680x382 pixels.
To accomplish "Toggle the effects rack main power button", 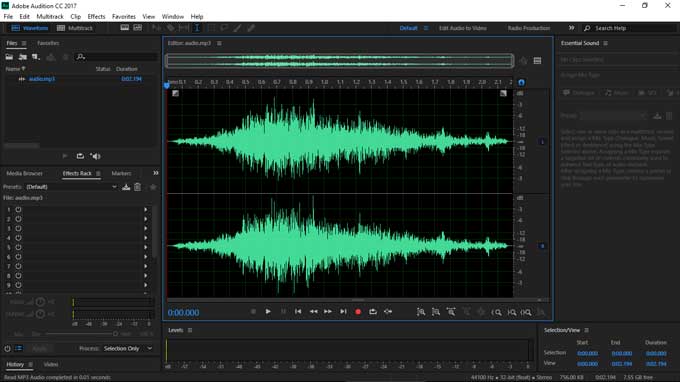I will (7, 349).
